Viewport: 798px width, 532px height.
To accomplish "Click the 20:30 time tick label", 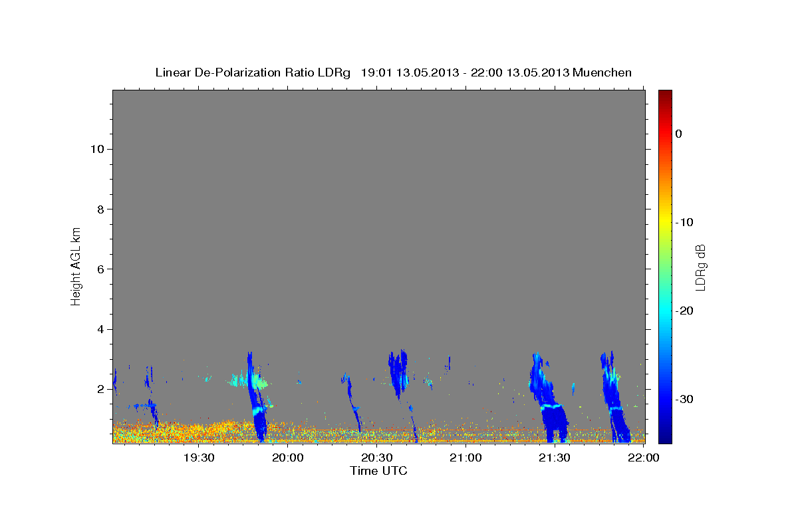I will click(376, 458).
